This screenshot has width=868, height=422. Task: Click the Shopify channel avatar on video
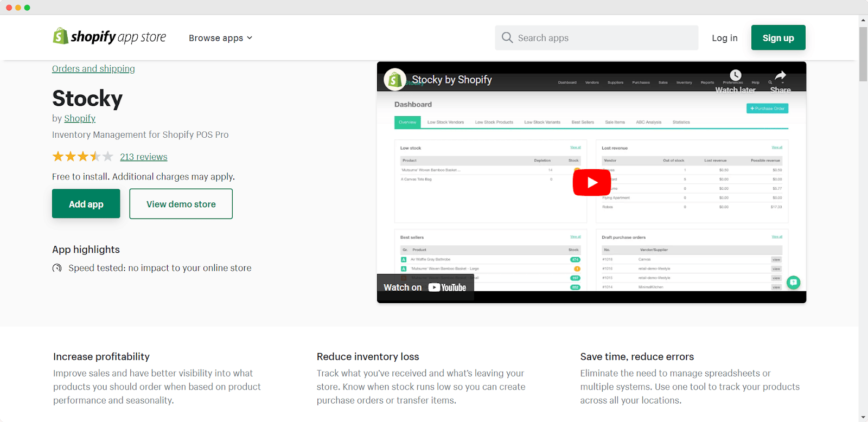point(395,80)
